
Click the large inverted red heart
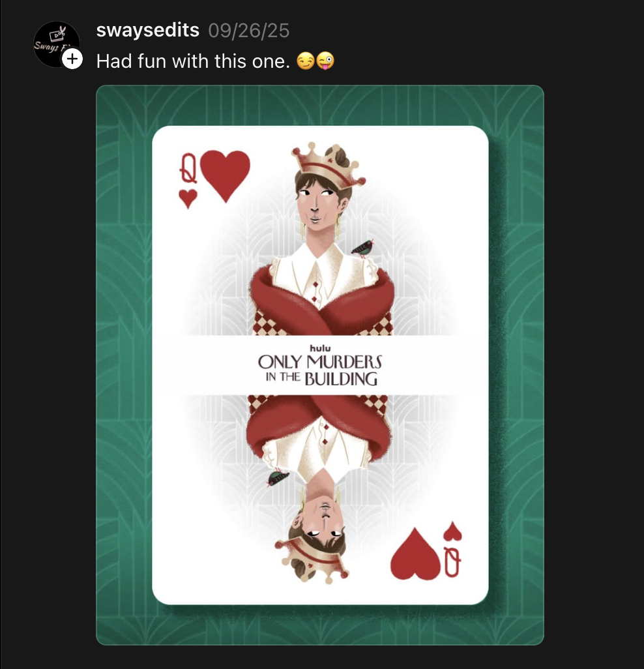point(415,554)
